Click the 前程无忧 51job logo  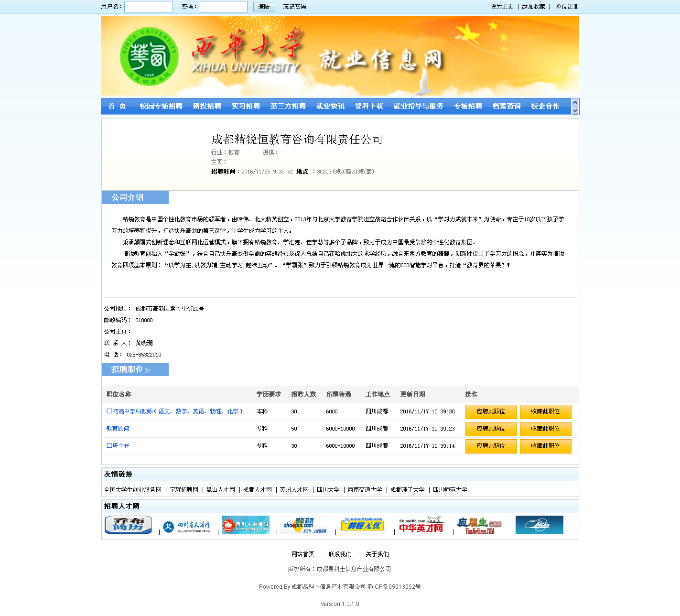(x=363, y=525)
